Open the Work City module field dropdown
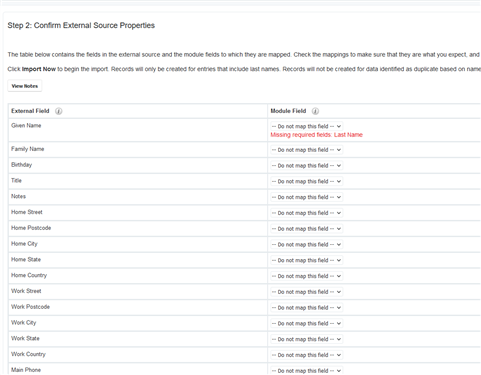This screenshot has width=481, height=375. tap(306, 323)
